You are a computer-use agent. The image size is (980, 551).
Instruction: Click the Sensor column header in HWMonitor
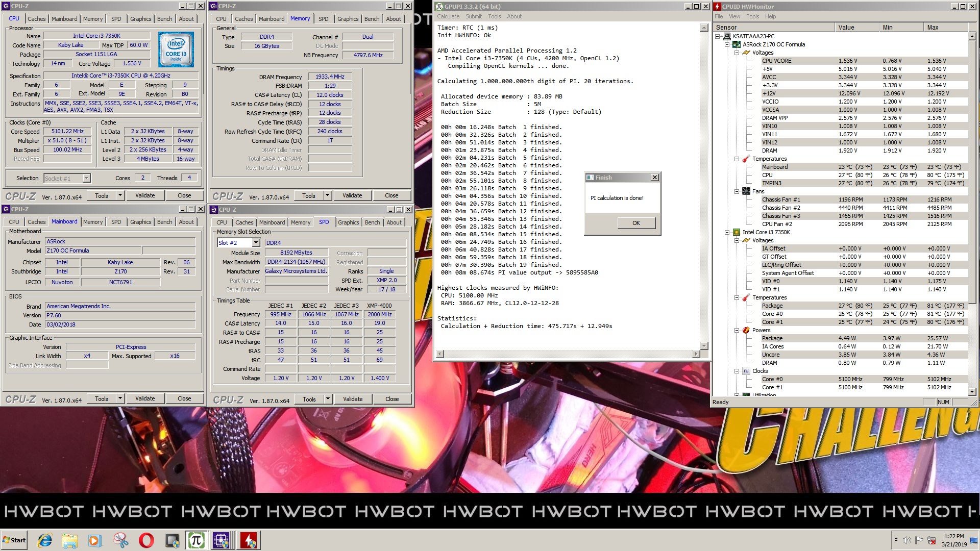pos(774,28)
